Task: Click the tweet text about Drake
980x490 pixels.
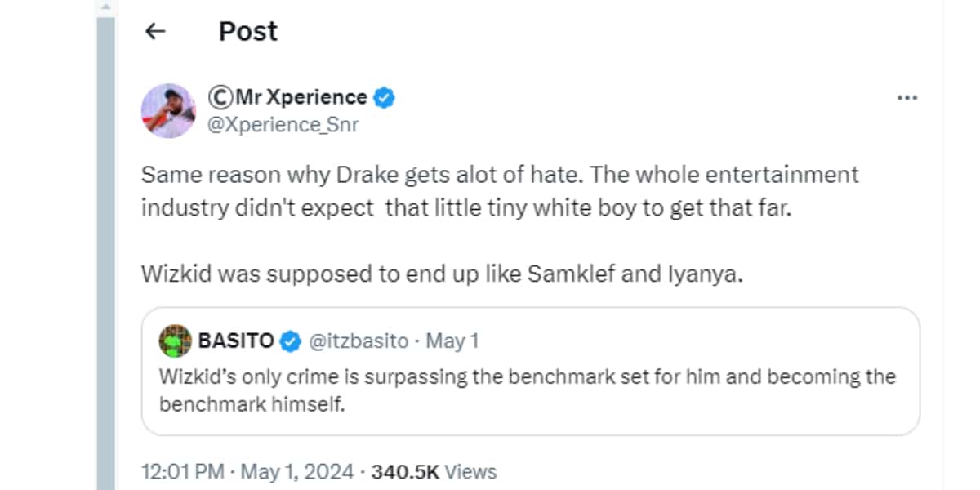Action: click(500, 190)
